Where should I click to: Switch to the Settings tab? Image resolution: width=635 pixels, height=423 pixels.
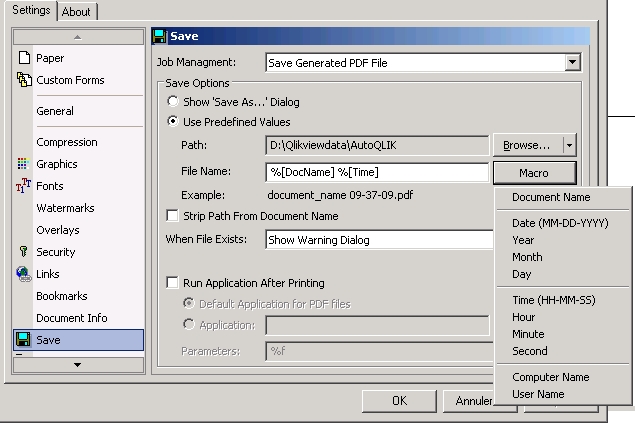(x=31, y=10)
